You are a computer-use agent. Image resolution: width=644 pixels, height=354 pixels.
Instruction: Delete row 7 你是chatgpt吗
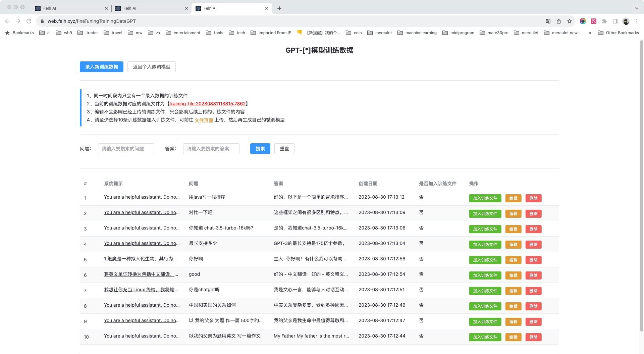pyautogui.click(x=533, y=291)
